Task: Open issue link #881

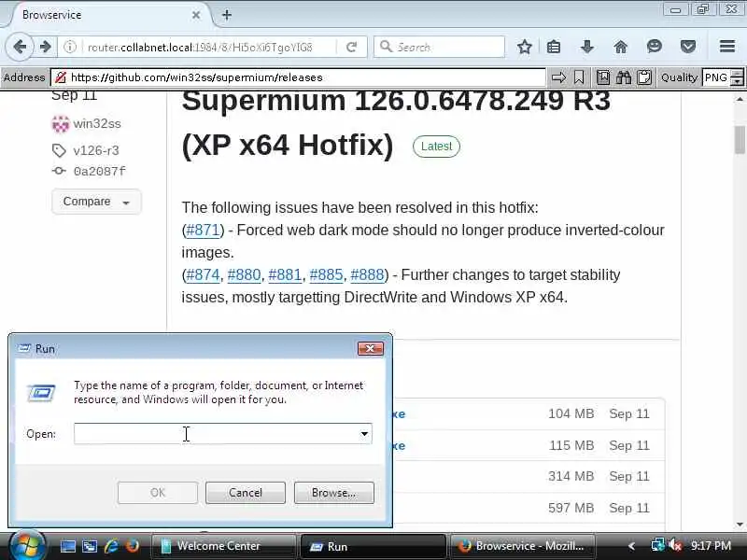Action: (x=285, y=274)
